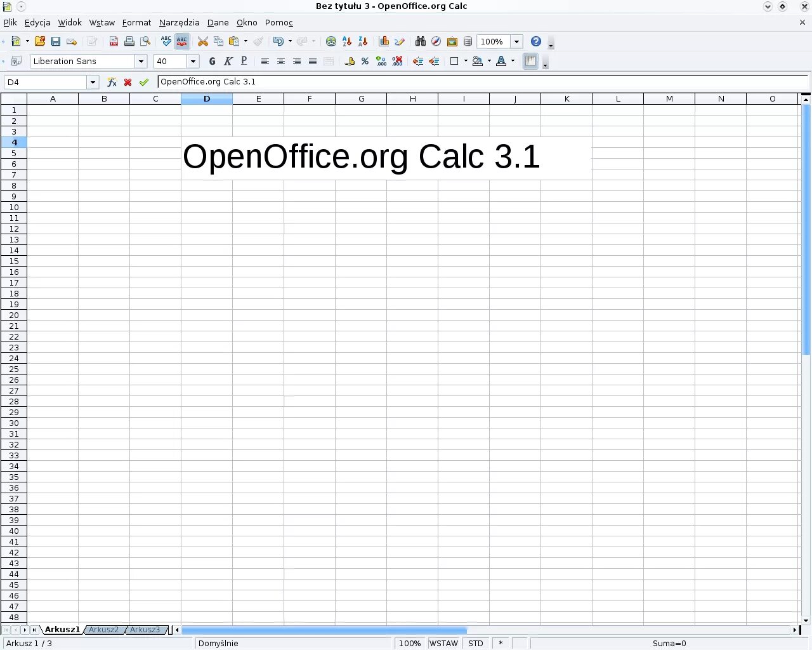Open the Paste options dropdown arrow
The width and height of the screenshot is (812, 650).
(x=246, y=41)
